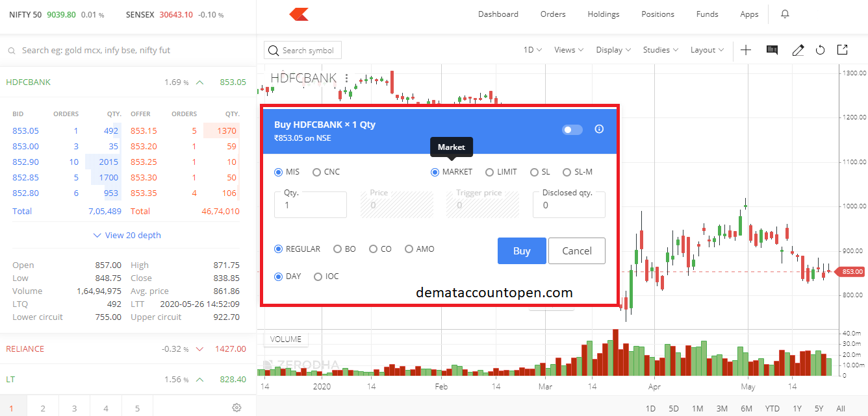Viewport: 868px width, 416px height.
Task: Choose IOC validity option
Action: (x=318, y=276)
